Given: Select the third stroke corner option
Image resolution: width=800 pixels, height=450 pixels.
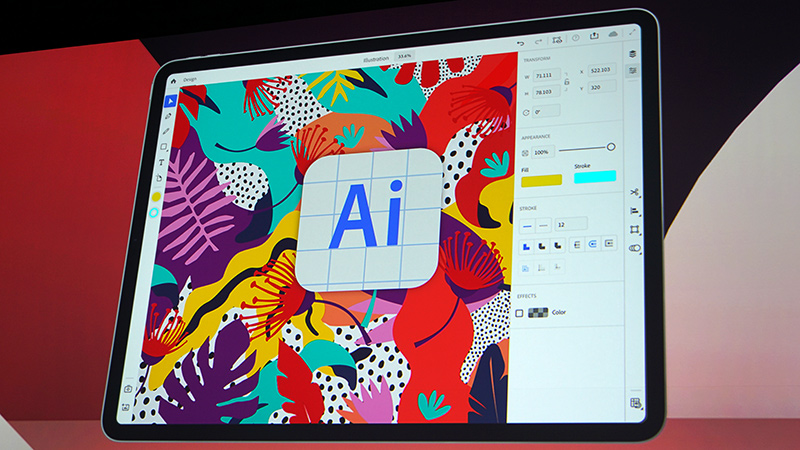Looking at the screenshot, I should click(558, 245).
